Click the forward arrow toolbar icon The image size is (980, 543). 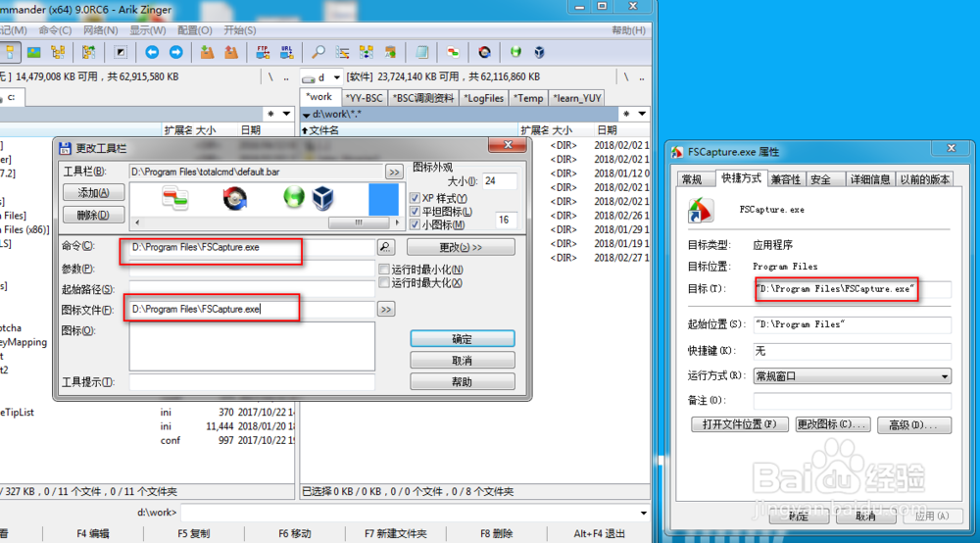click(176, 53)
